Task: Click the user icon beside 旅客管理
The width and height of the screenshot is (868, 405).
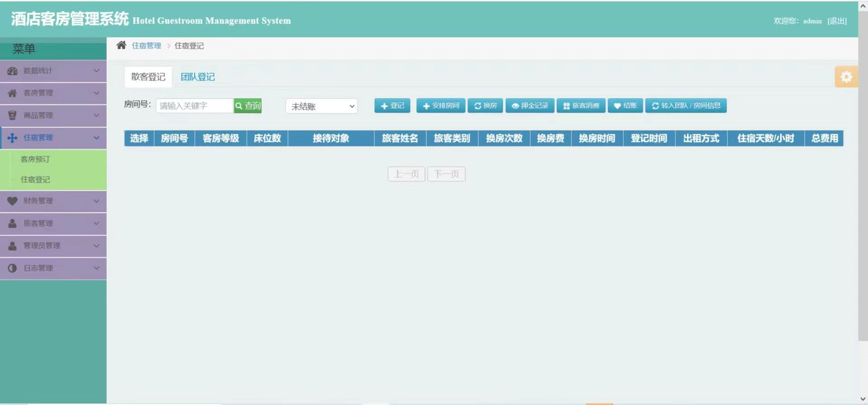Action: pyautogui.click(x=12, y=223)
